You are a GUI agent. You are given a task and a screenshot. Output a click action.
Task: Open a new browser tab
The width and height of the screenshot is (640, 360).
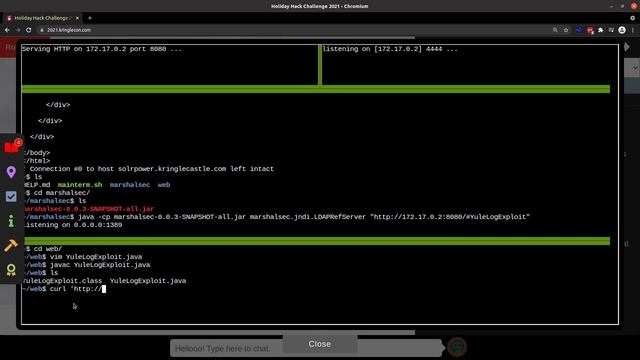[90, 18]
